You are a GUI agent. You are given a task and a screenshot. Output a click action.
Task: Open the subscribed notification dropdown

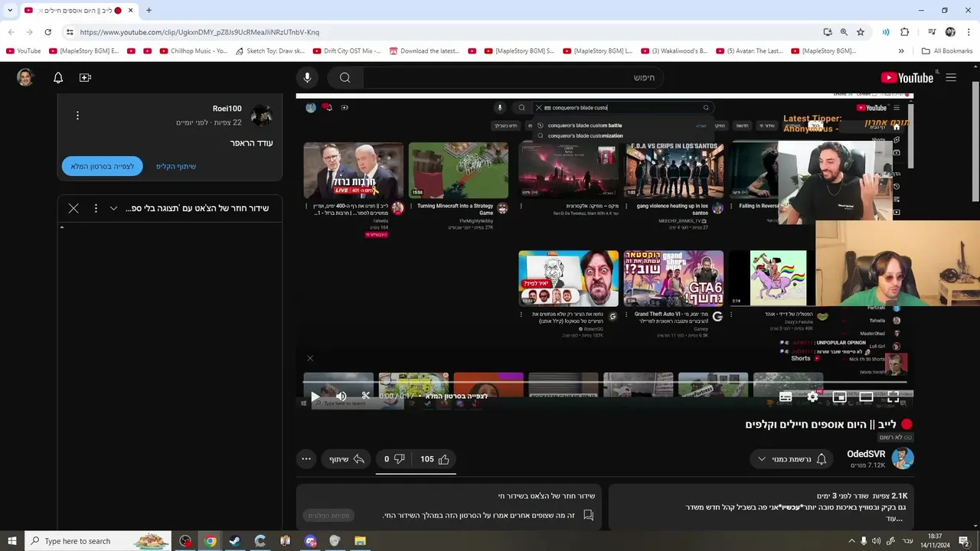coord(792,459)
